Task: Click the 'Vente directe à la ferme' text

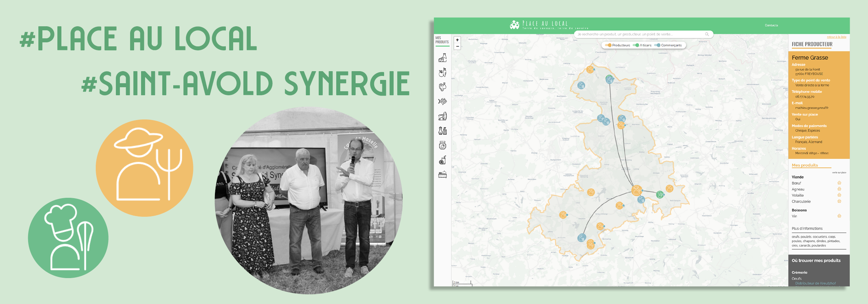Action: (812, 85)
